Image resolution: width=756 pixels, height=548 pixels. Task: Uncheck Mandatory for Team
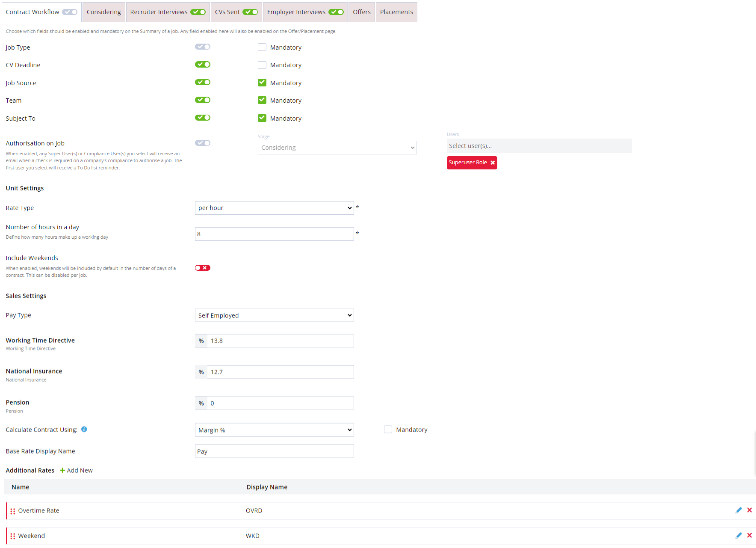pyautogui.click(x=262, y=100)
